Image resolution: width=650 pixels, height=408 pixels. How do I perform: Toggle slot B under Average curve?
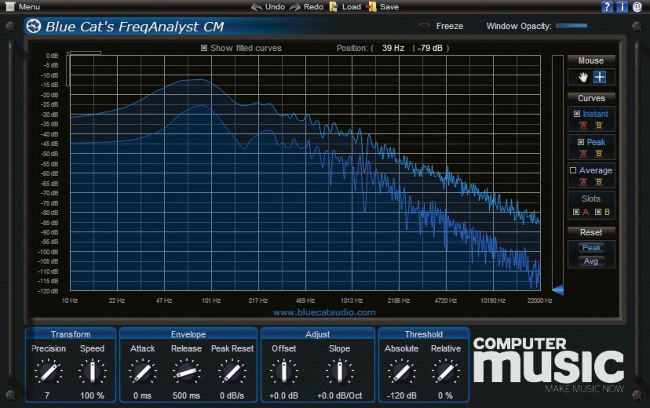[599, 182]
